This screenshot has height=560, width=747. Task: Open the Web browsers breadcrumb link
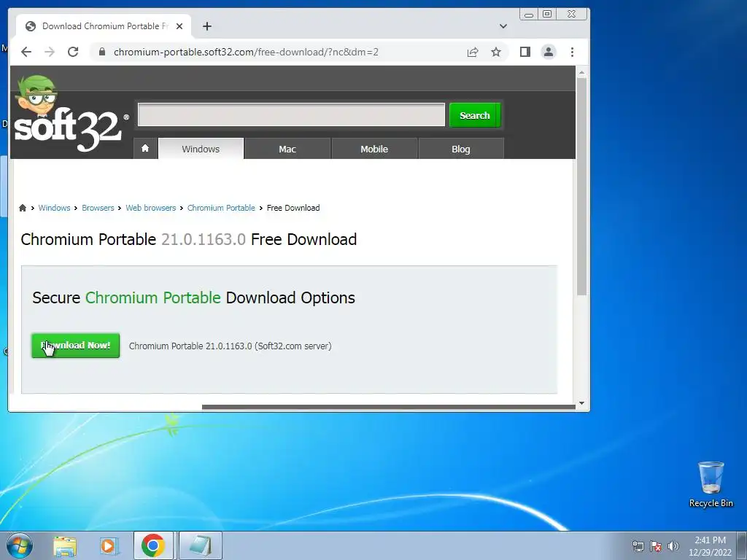click(x=150, y=208)
